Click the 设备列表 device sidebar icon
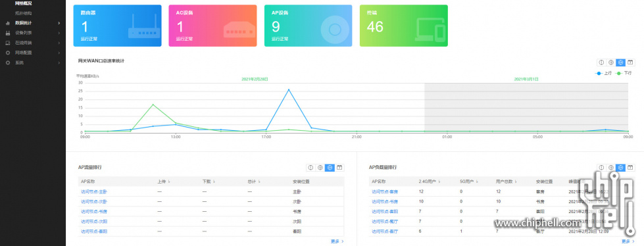Screen dimensions: 644x246 click(8, 33)
